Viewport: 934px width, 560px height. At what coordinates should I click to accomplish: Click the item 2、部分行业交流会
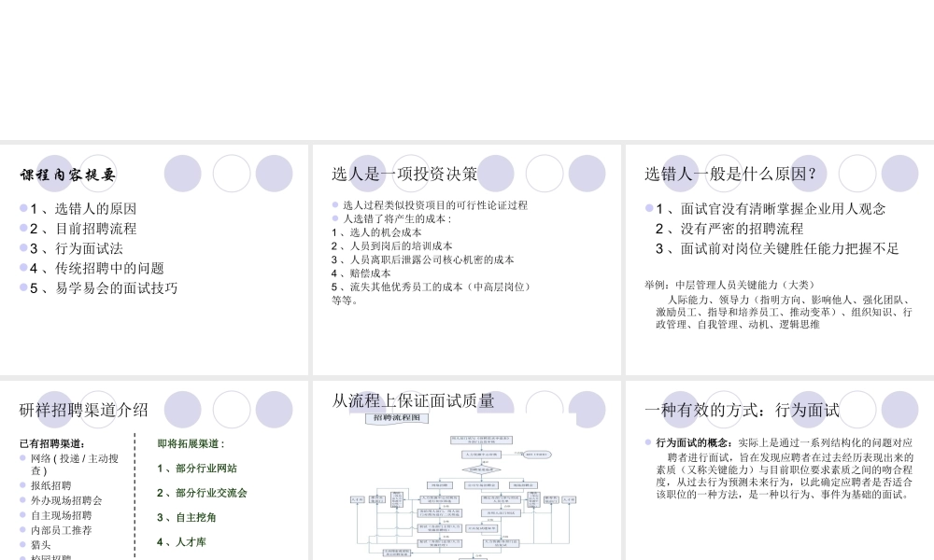pyautogui.click(x=202, y=493)
